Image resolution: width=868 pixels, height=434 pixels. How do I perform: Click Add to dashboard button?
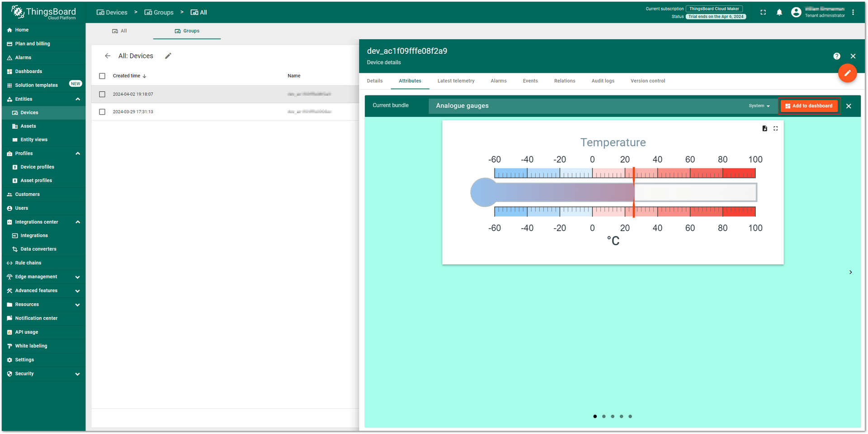click(x=809, y=106)
